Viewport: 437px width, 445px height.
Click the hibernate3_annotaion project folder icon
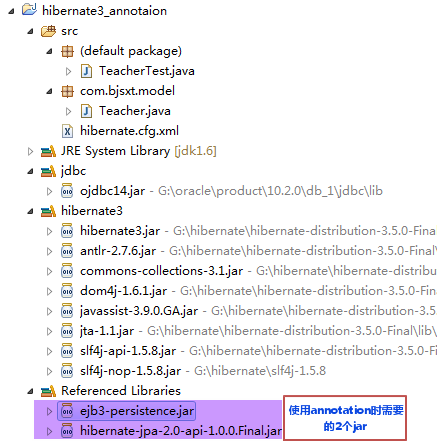[29, 10]
